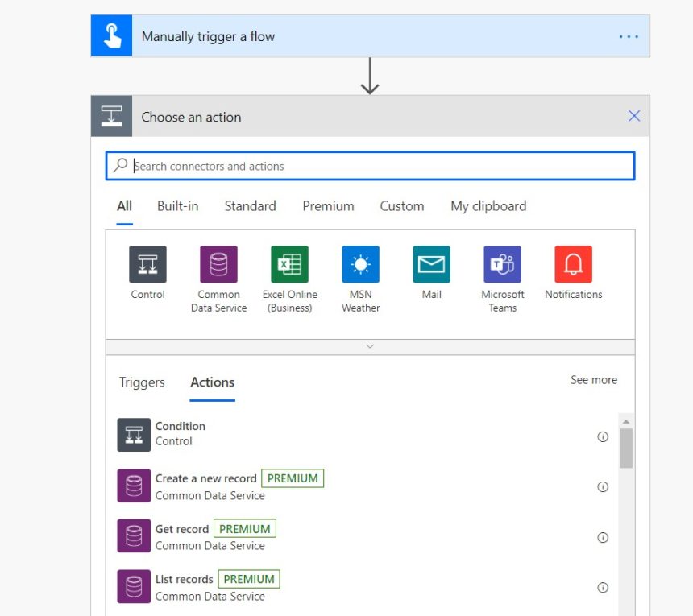Select the All tab

pos(124,206)
